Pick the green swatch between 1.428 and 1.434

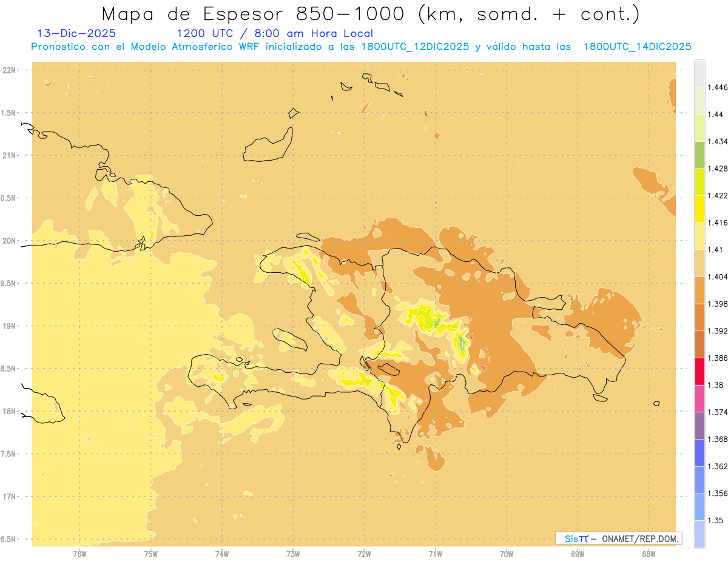(x=699, y=155)
